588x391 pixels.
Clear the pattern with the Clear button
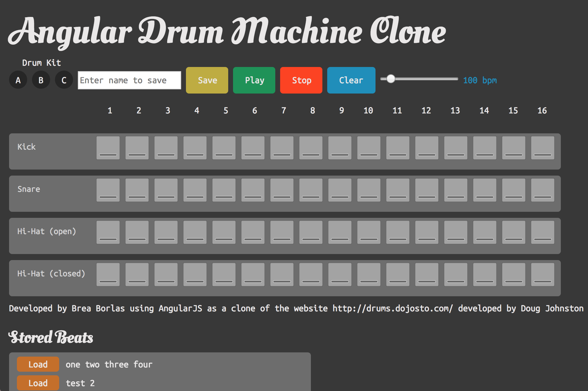tap(351, 80)
